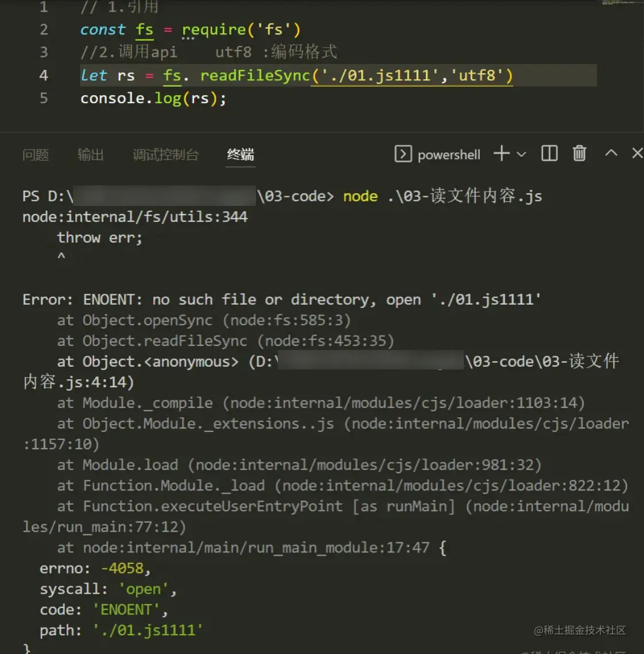Select the 终端 (Terminal) tab
644x654 pixels.
click(x=240, y=155)
